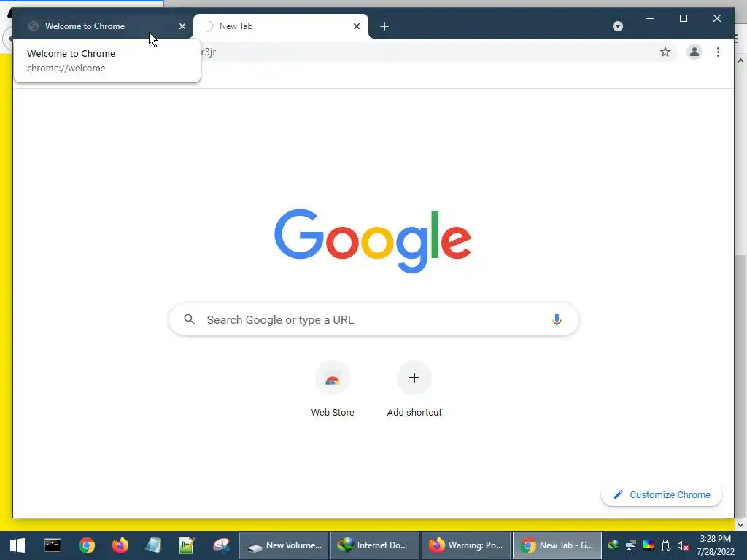Close the Welcome to Chrome tab
Viewport: 747px width, 560px height.
pos(182,26)
